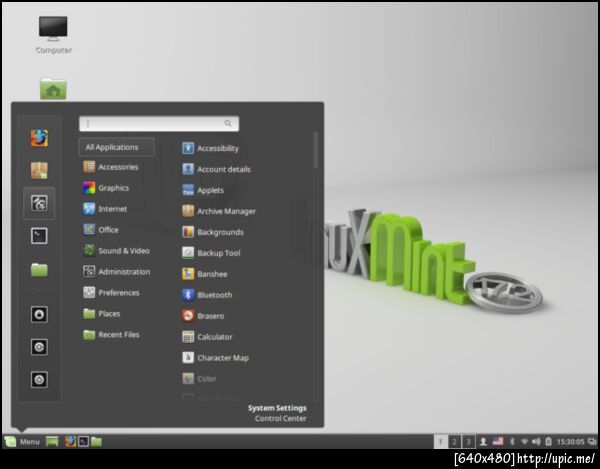This screenshot has width=600, height=469.
Task: Click the Lock Screen icon
Action: tap(39, 314)
